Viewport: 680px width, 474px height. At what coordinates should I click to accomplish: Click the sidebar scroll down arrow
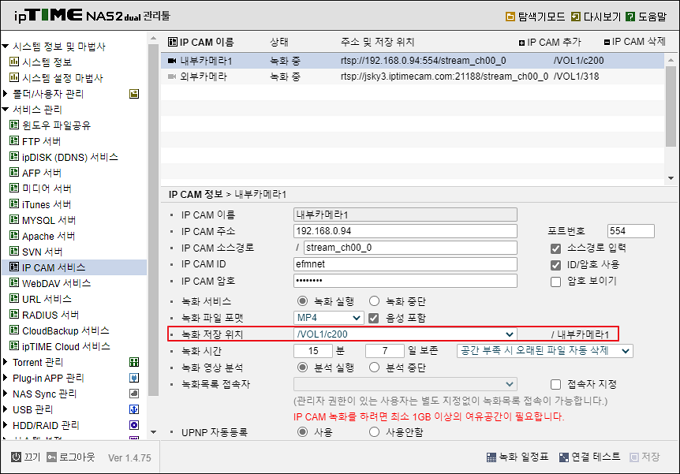154,432
